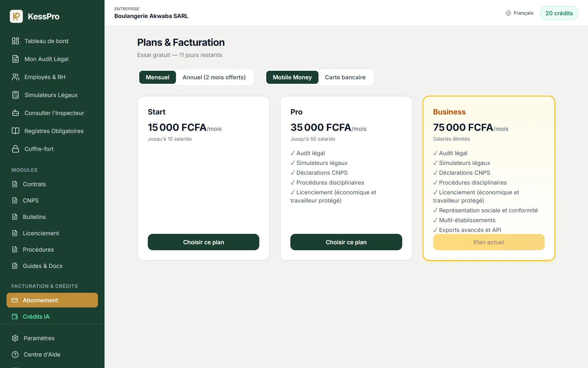Click the KessPro logo icon
Viewport: 588px width, 368px height.
[16, 16]
